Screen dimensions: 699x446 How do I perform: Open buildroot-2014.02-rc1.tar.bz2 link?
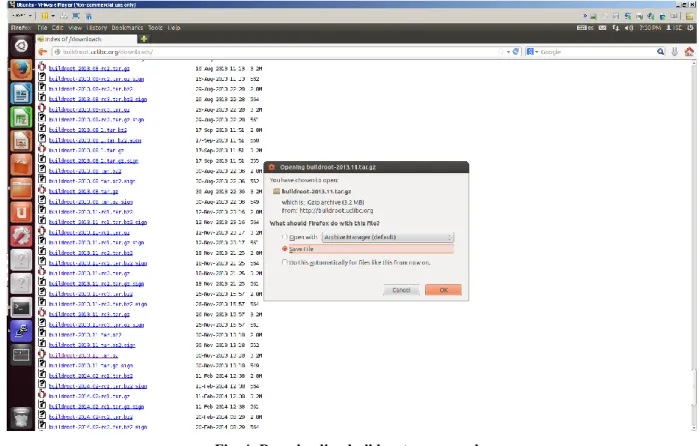(x=90, y=376)
